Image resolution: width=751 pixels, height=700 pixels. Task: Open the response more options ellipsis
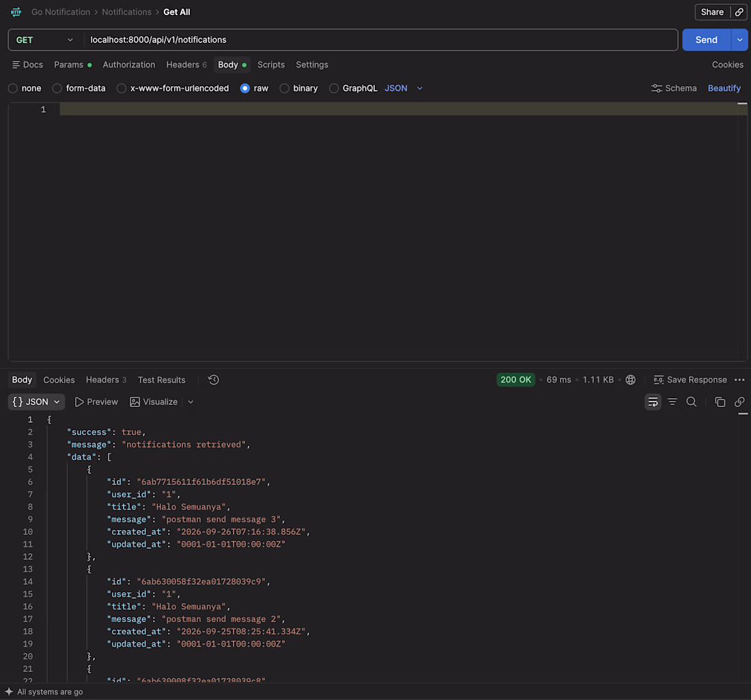tap(739, 380)
